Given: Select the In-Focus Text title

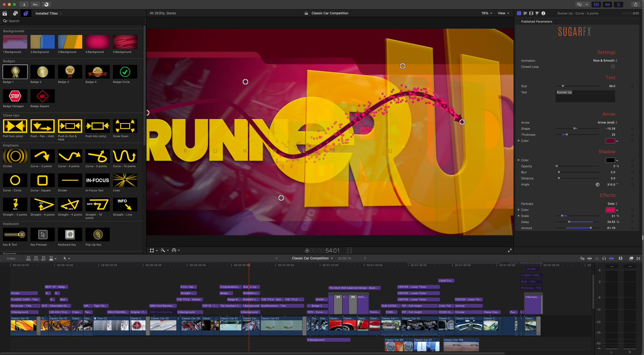Looking at the screenshot, I should tap(97, 180).
